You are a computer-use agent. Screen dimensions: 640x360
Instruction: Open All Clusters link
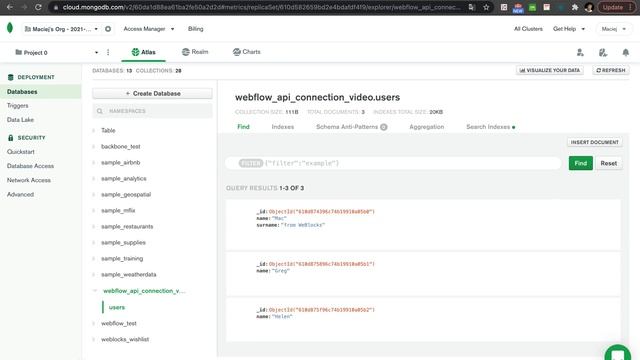[528, 29]
